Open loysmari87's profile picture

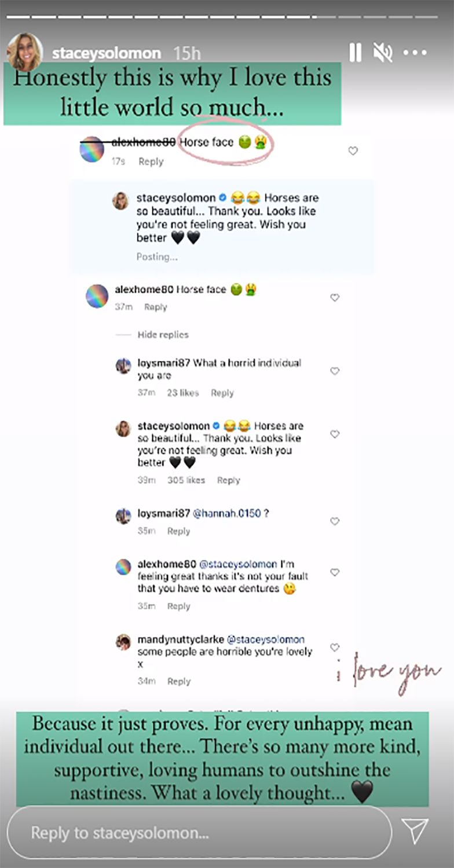pyautogui.click(x=123, y=367)
